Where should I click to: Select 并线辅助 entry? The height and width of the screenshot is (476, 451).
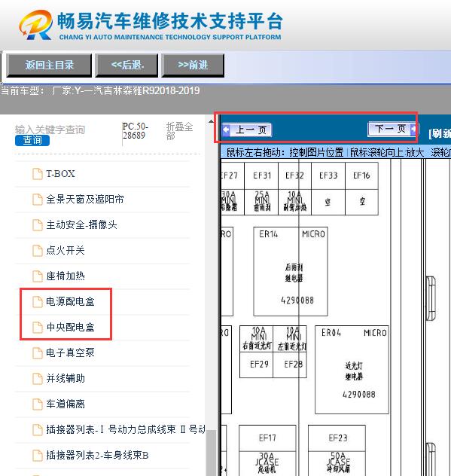pyautogui.click(x=66, y=378)
